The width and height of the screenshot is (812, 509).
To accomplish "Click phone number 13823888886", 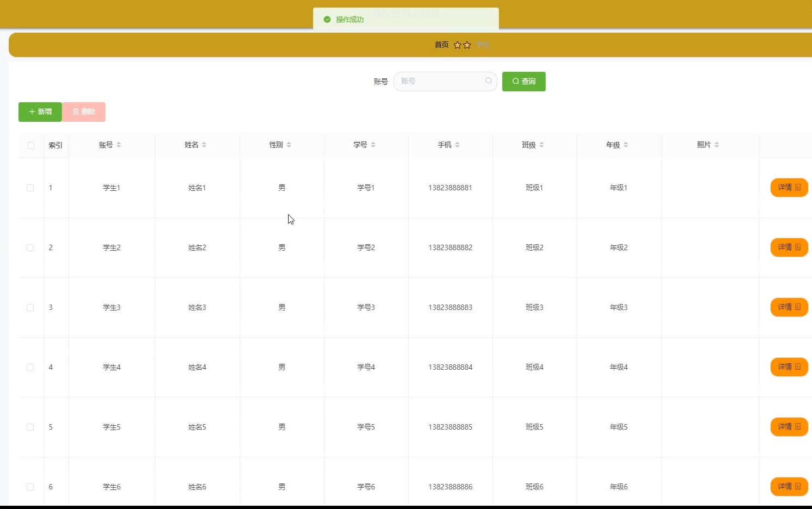I will pos(450,487).
